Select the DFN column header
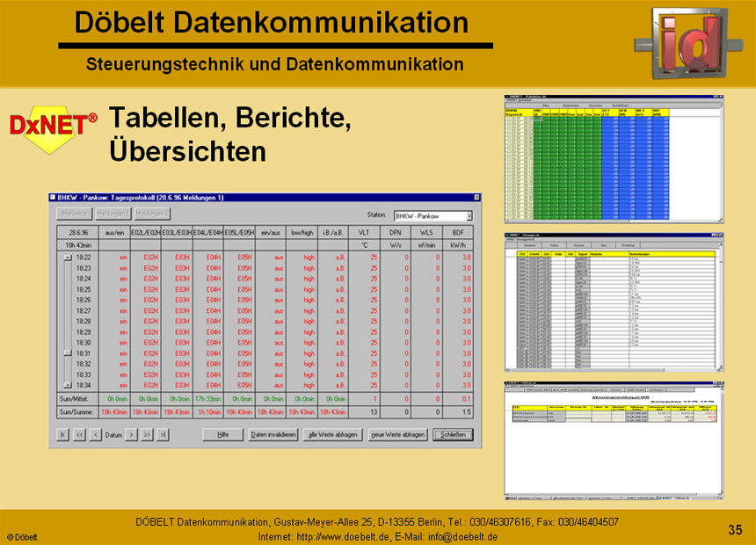The height and width of the screenshot is (545, 756). (396, 232)
